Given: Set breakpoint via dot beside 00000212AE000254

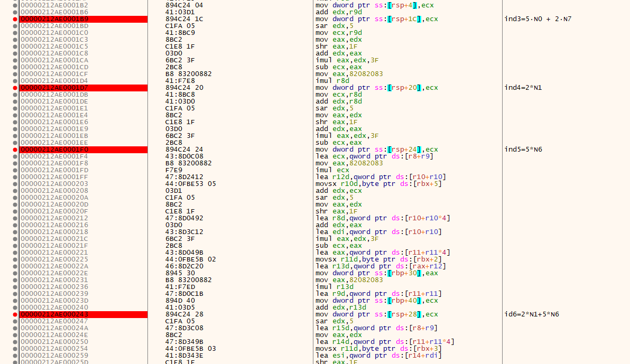Looking at the screenshot, I should (x=15, y=349).
